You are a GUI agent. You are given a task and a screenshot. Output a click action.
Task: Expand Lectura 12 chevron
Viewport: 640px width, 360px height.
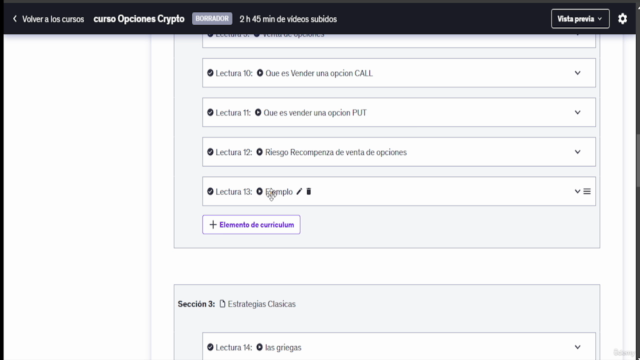click(x=578, y=152)
